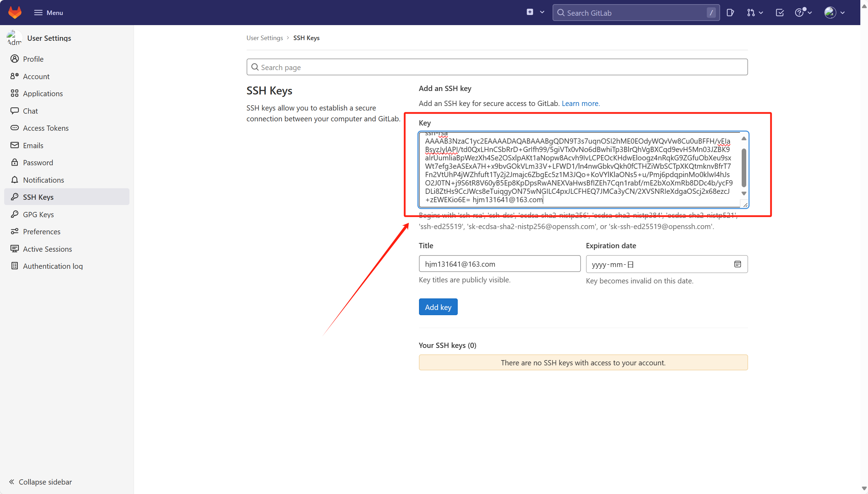868x494 pixels.
Task: Open the merge requests dropdown
Action: [755, 13]
